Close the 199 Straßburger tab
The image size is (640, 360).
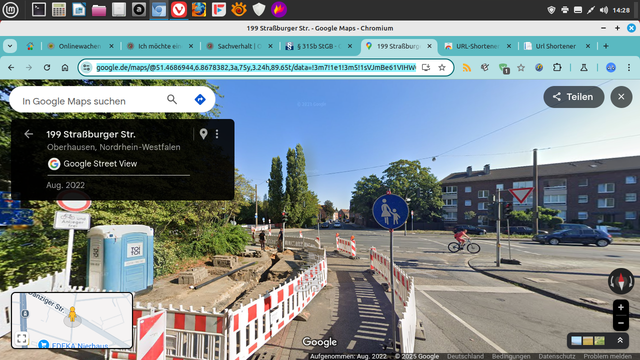(x=429, y=46)
